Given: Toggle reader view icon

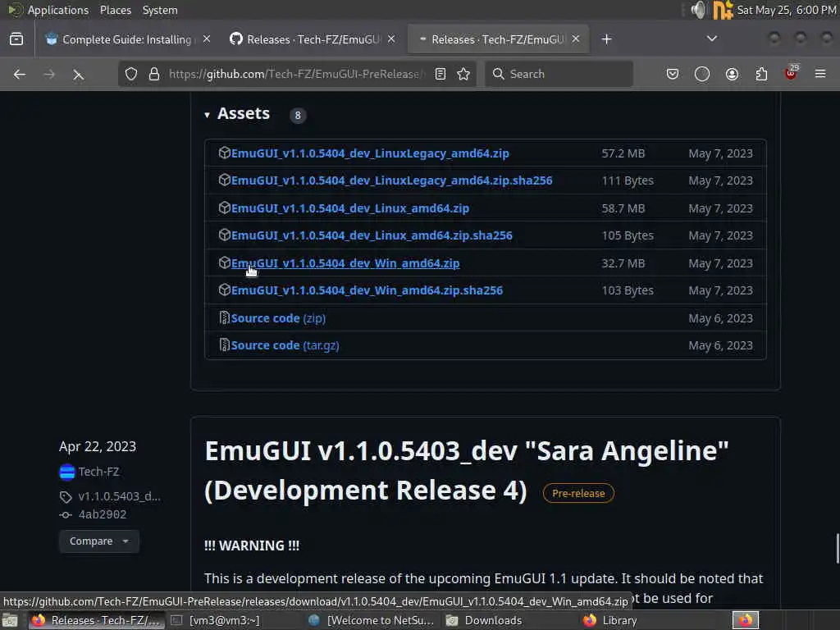Looking at the screenshot, I should pos(441,74).
